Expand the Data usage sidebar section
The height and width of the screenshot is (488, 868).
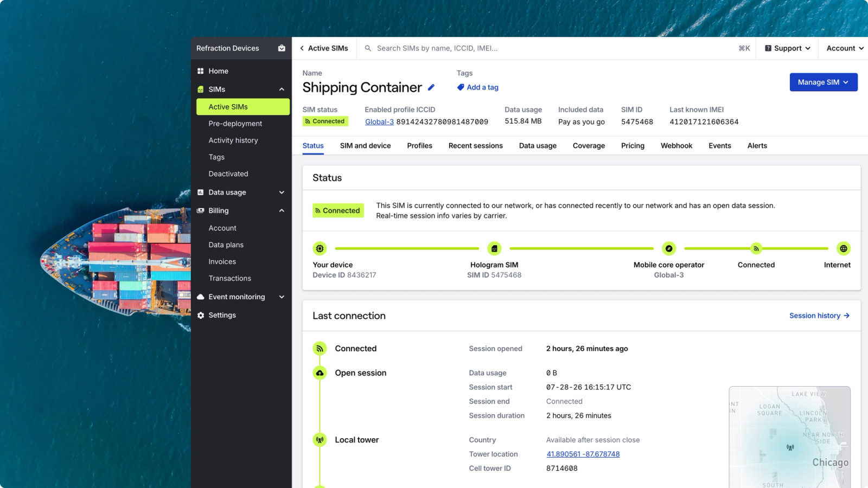tap(282, 192)
